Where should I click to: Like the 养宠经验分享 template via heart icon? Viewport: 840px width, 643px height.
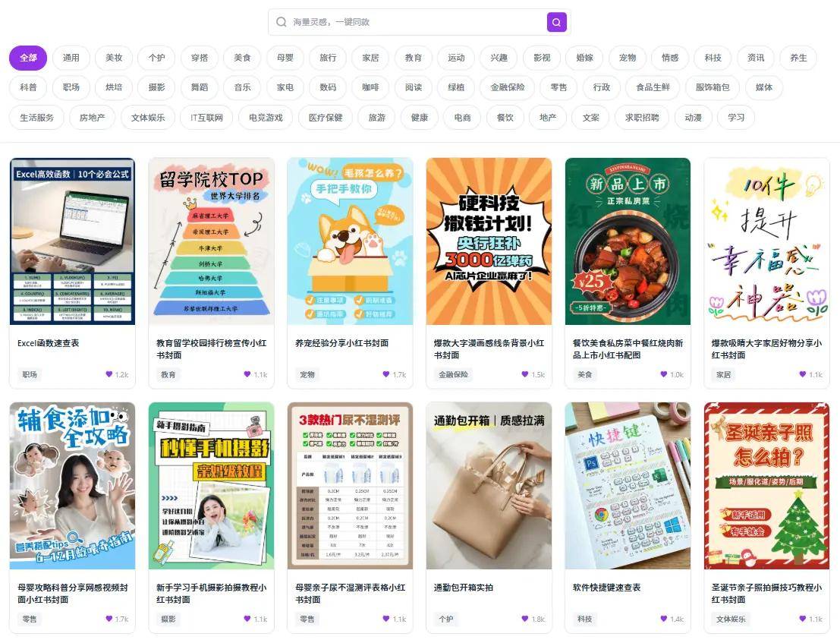(x=386, y=374)
